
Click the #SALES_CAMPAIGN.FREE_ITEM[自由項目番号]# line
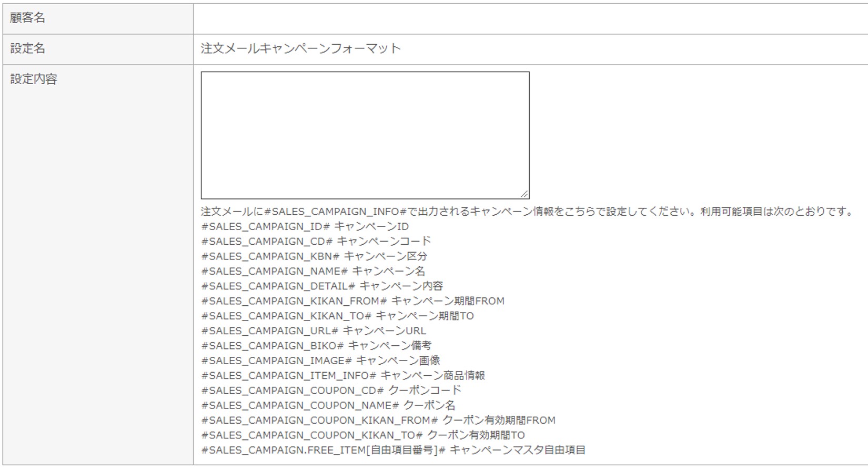coord(393,450)
